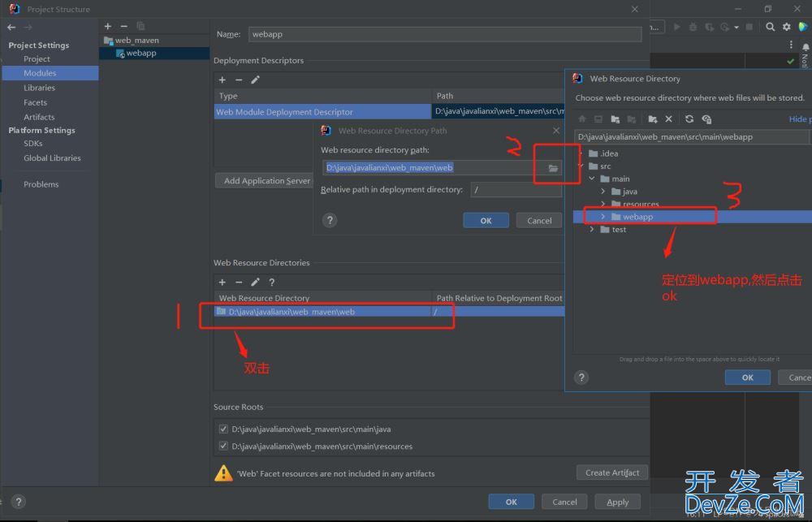The image size is (812, 522).
Task: Open the Project settings page
Action: click(37, 59)
